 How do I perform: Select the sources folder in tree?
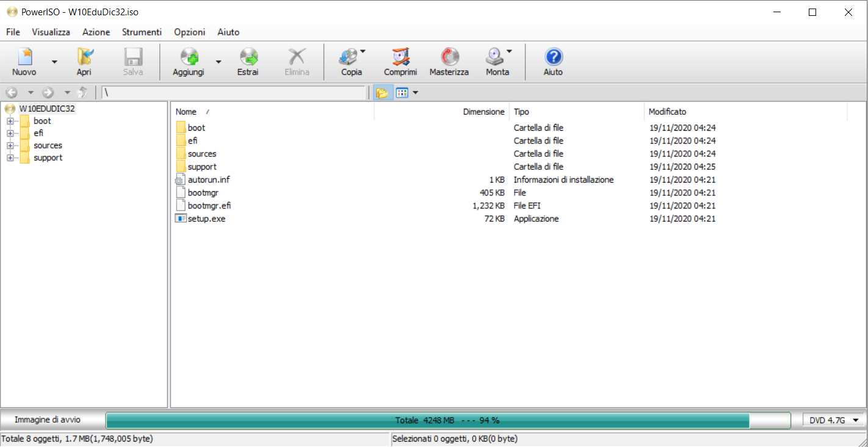48,145
